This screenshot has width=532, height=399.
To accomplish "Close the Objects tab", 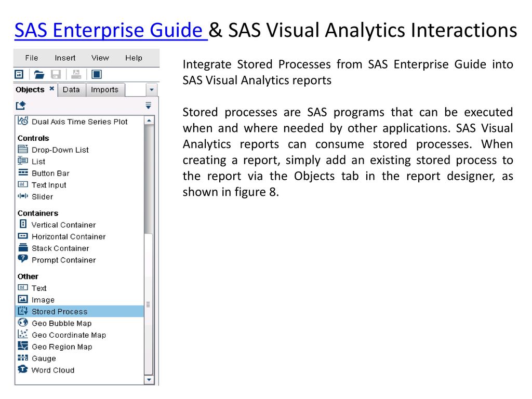I will click(x=51, y=88).
